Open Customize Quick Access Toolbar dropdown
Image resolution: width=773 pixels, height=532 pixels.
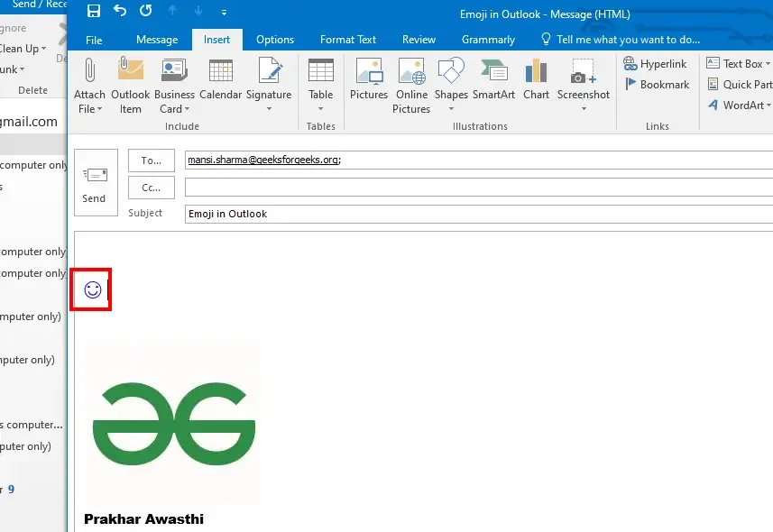tap(224, 13)
